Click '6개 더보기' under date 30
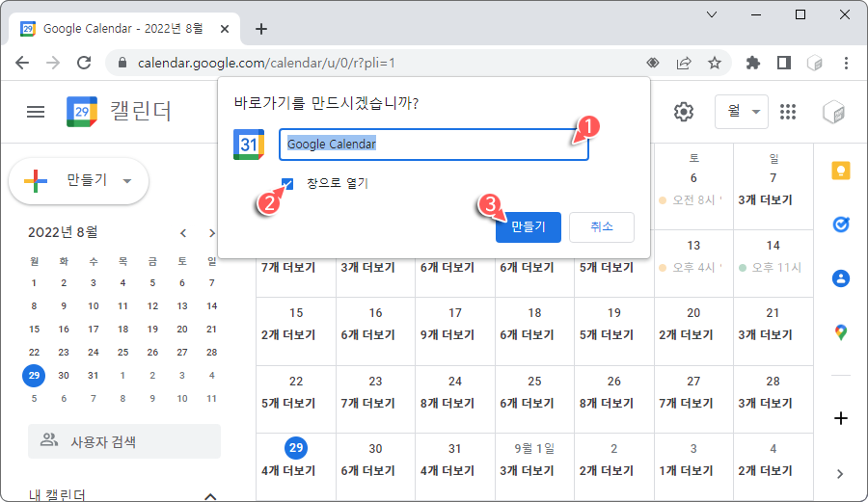Viewport: 868px width, 502px height. click(x=367, y=471)
